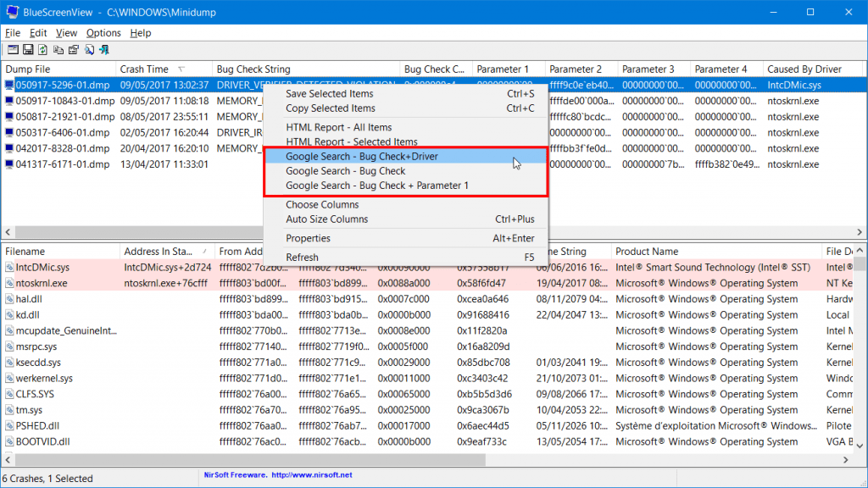Click the file icon next to CLFS.SYS
868x488 pixels.
[x=9, y=395]
